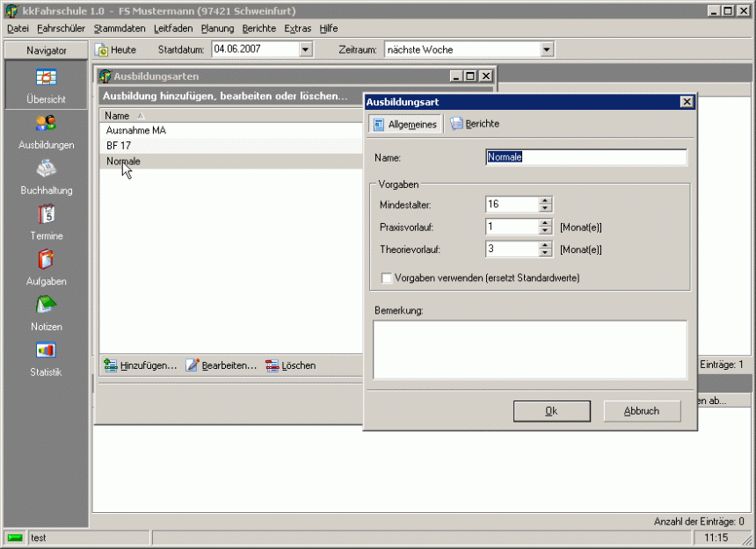
Task: Confirm the dialog with Ok
Action: click(551, 411)
